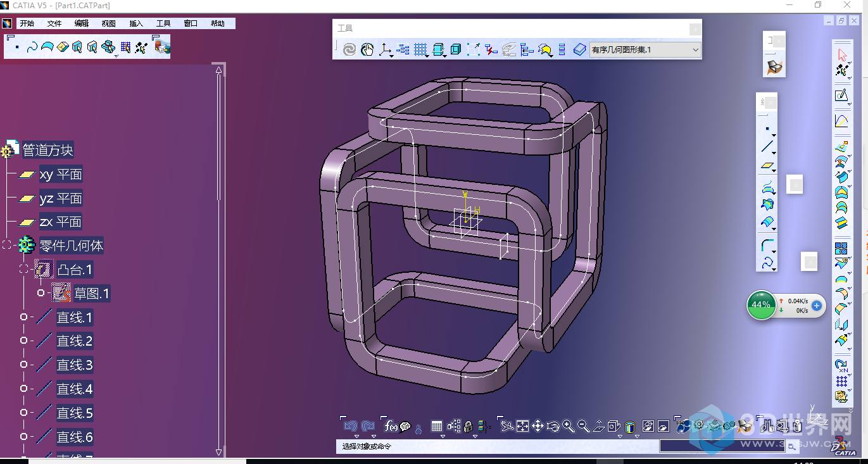Viewport: 868px width, 464px height.
Task: Open the 工具 menu in the menu bar
Action: 163,23
